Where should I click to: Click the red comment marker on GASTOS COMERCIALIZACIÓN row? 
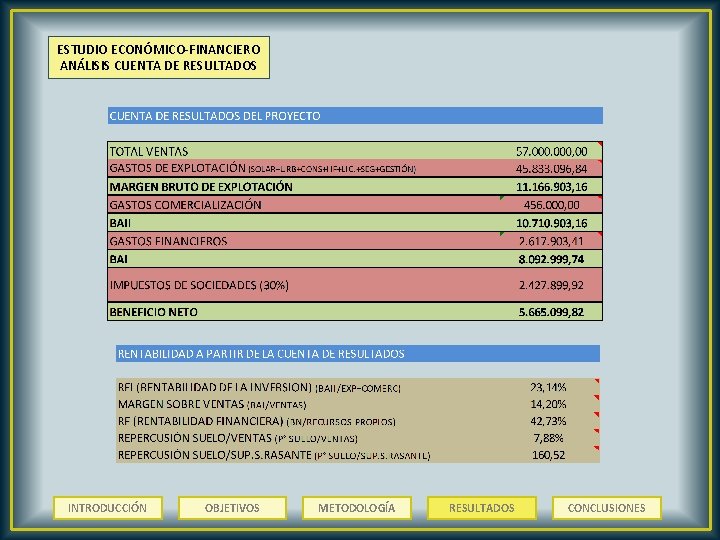(600, 198)
